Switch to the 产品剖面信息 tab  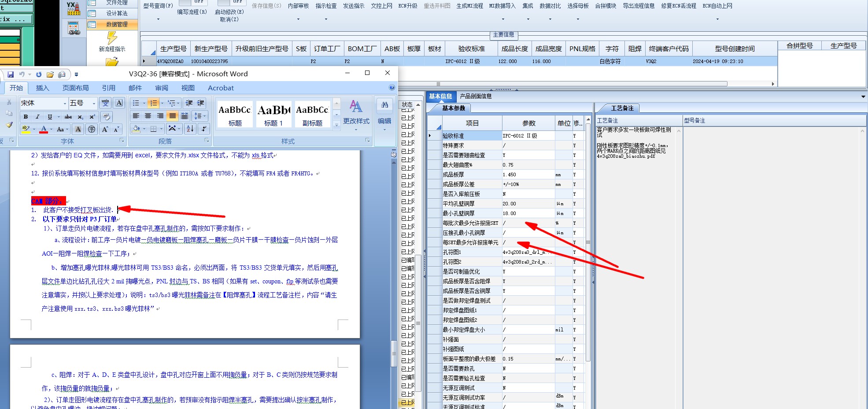pos(476,96)
